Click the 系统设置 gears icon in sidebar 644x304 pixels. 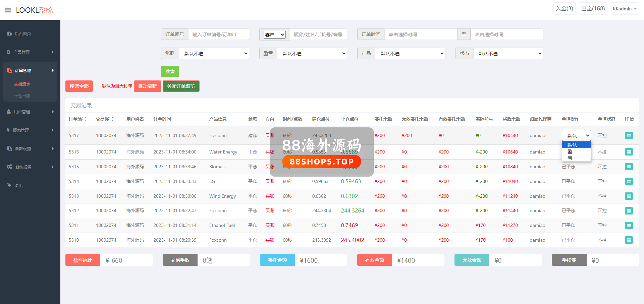[x=9, y=167]
